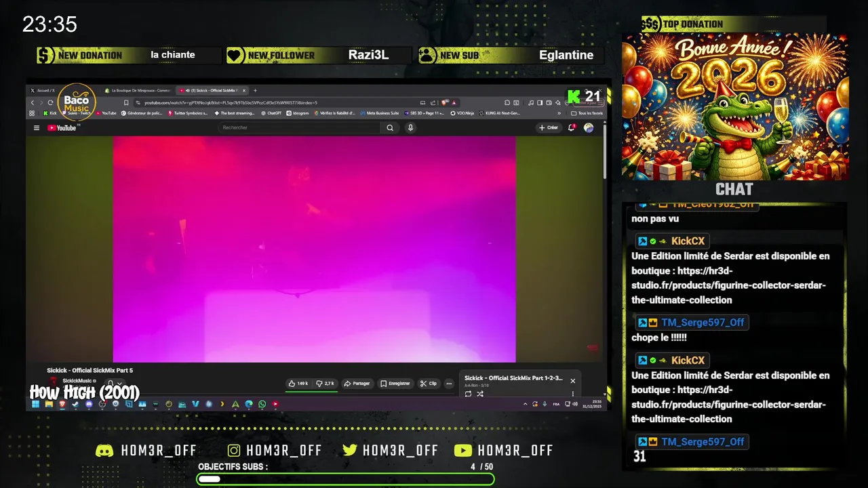Open the Twitter Symbols bookmark
Screen dimensions: 868x488
[187, 113]
